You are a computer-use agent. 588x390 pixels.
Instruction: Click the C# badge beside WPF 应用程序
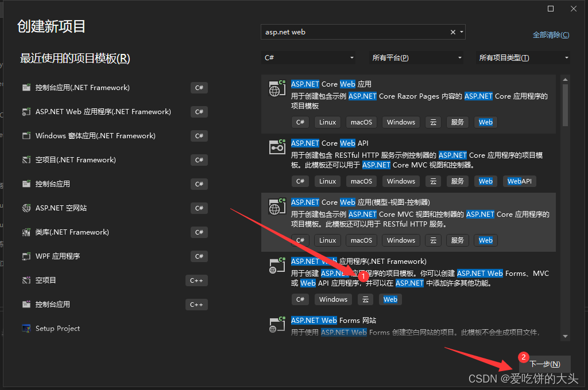click(x=199, y=256)
